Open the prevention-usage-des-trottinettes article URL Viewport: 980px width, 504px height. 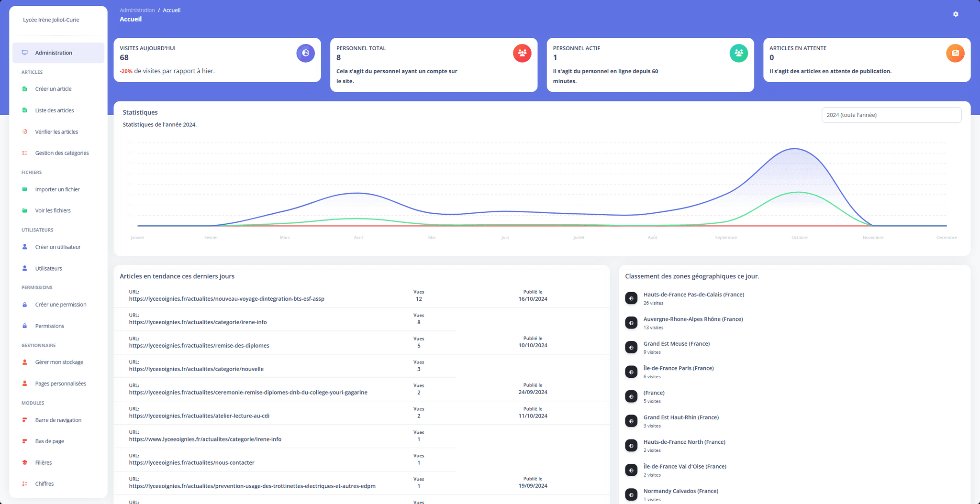pyautogui.click(x=252, y=486)
